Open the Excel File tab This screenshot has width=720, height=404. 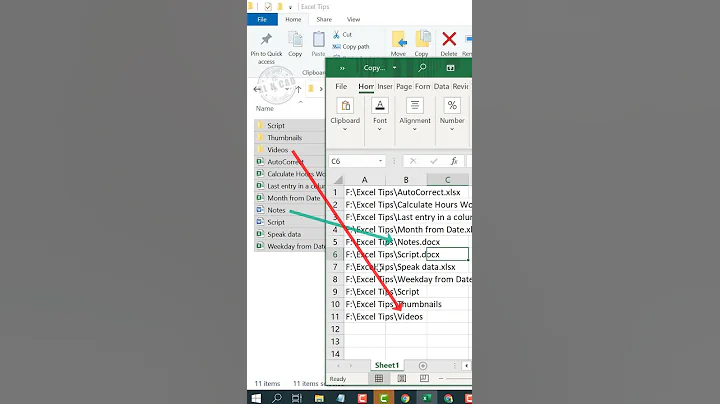click(341, 86)
